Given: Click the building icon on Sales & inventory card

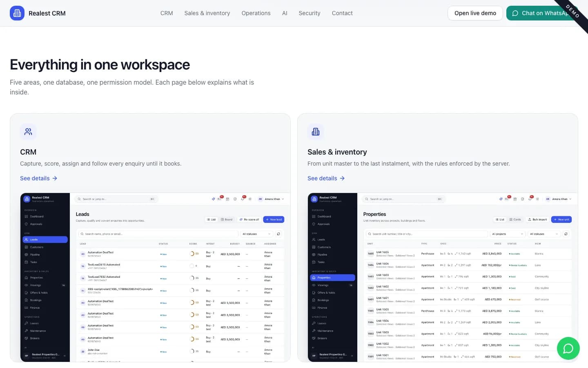Looking at the screenshot, I should coord(316,132).
